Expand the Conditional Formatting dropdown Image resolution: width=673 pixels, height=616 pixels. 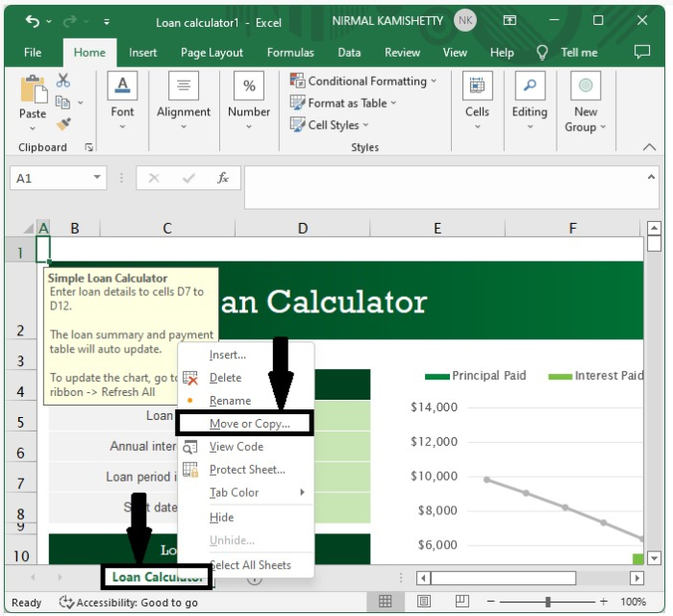pyautogui.click(x=434, y=81)
